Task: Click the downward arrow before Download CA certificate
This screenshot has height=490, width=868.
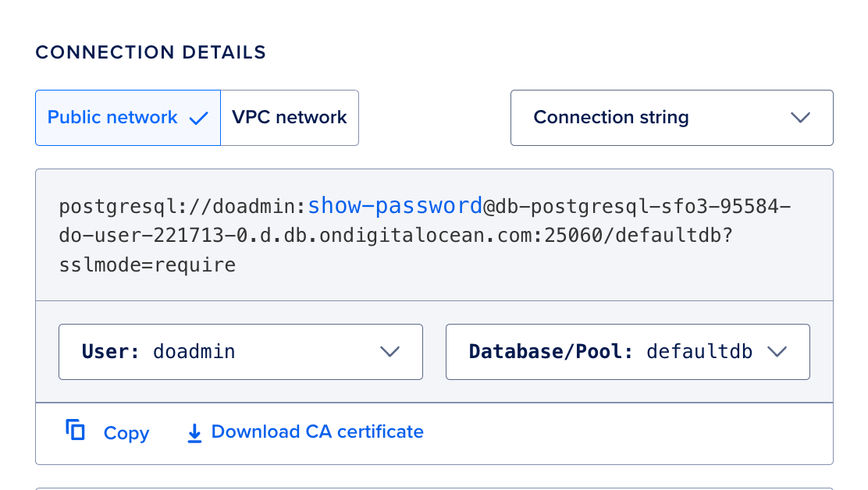Action: pyautogui.click(x=194, y=432)
